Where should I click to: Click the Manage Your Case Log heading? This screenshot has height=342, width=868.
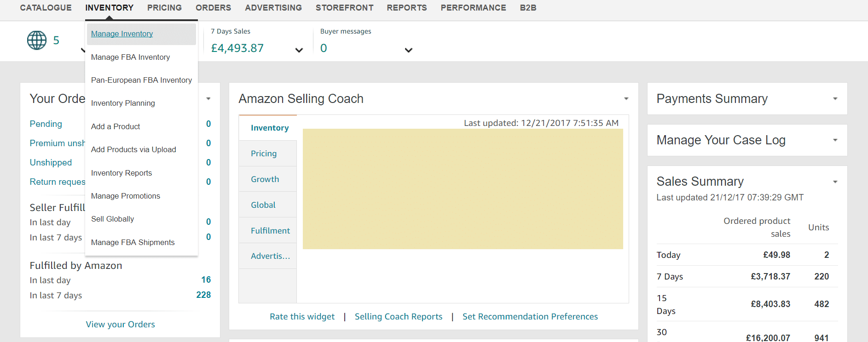coord(721,140)
